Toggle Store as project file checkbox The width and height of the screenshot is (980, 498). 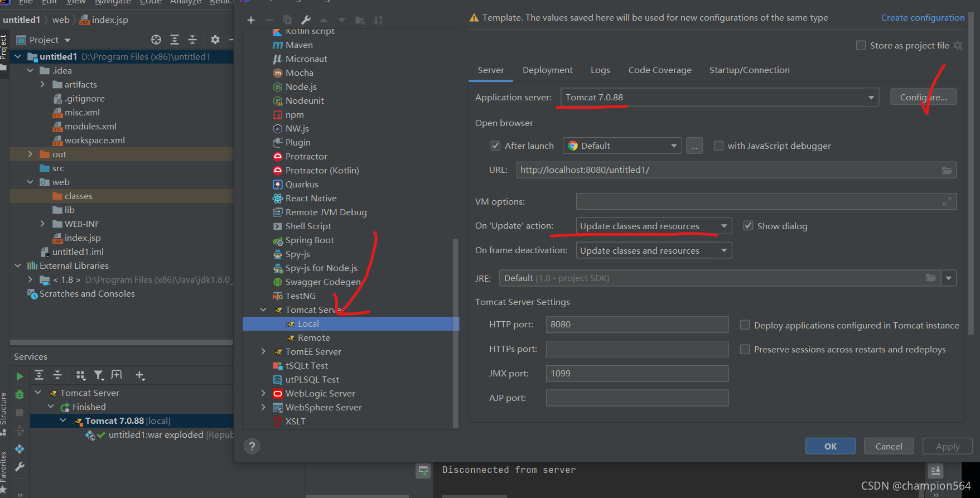(861, 45)
